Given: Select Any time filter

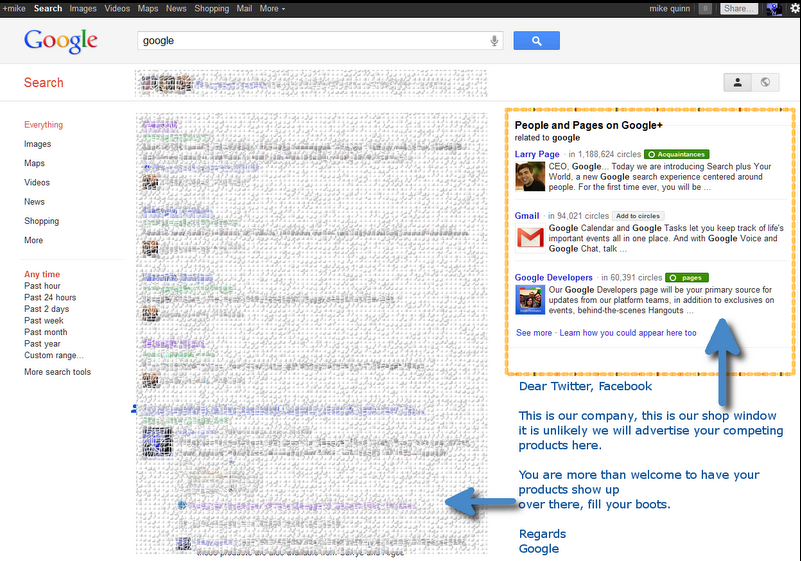Looking at the screenshot, I should [42, 274].
